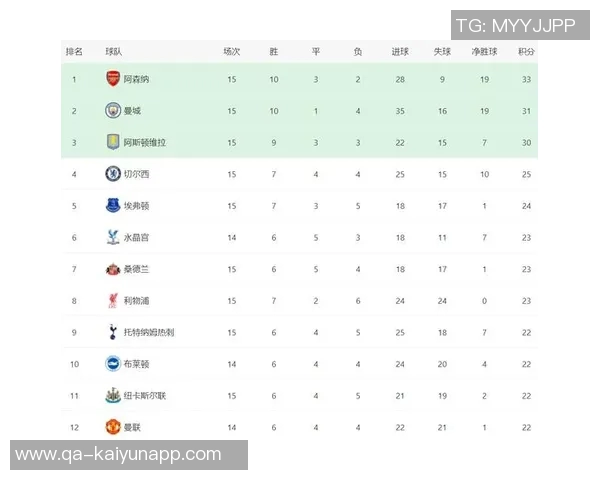Click the Newcastle United club crest
Image resolution: width=600 pixels, height=480 pixels.
pos(113,395)
